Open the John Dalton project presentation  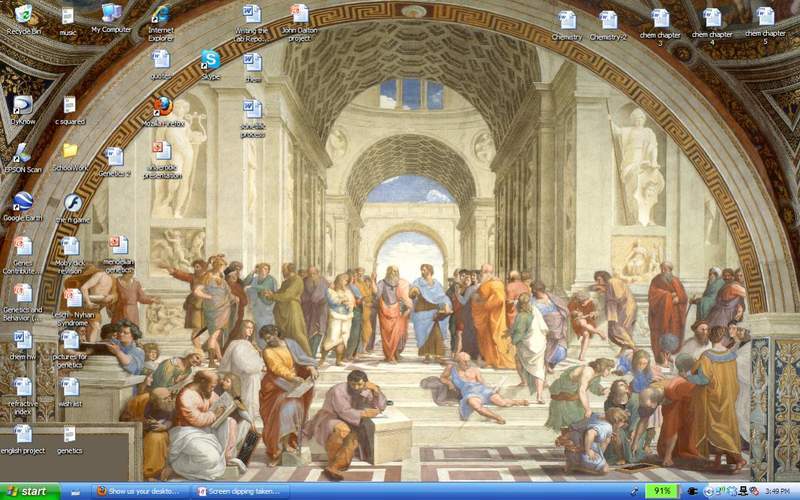(x=299, y=22)
